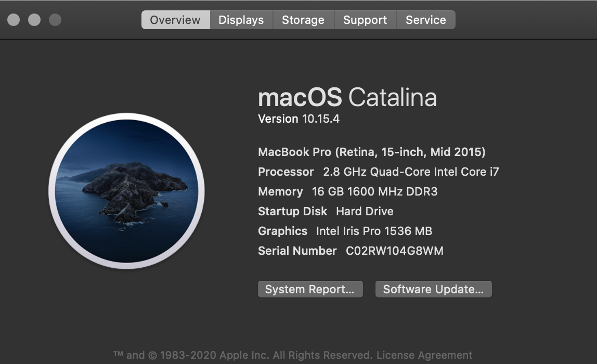Click the macOS Catalina island logo
This screenshot has width=597, height=364.
click(x=126, y=191)
